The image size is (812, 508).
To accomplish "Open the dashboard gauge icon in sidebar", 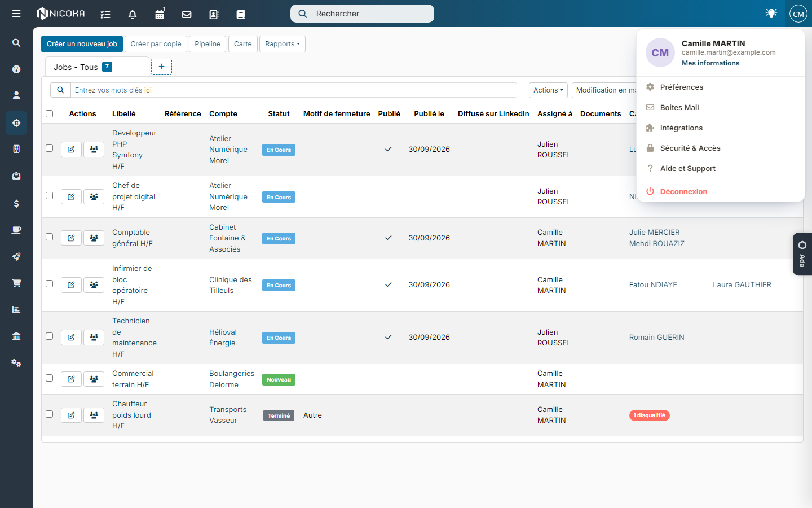I will point(16,69).
